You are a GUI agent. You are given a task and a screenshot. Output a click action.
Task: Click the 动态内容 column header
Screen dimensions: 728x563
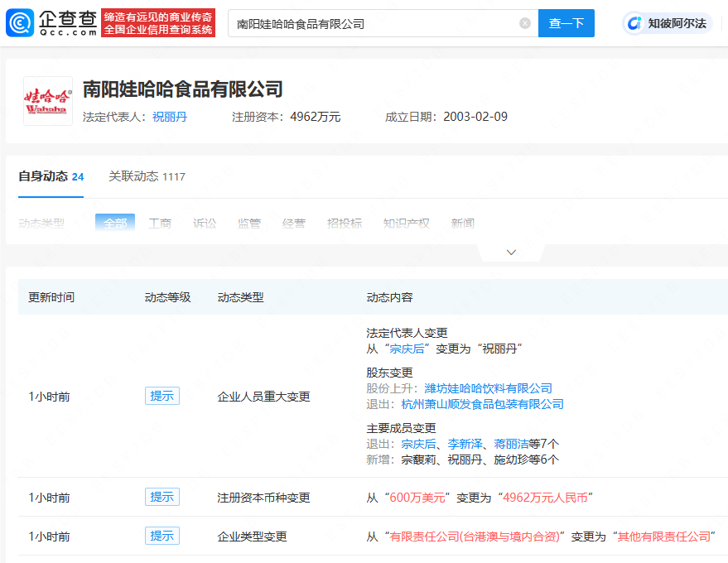coord(389,297)
